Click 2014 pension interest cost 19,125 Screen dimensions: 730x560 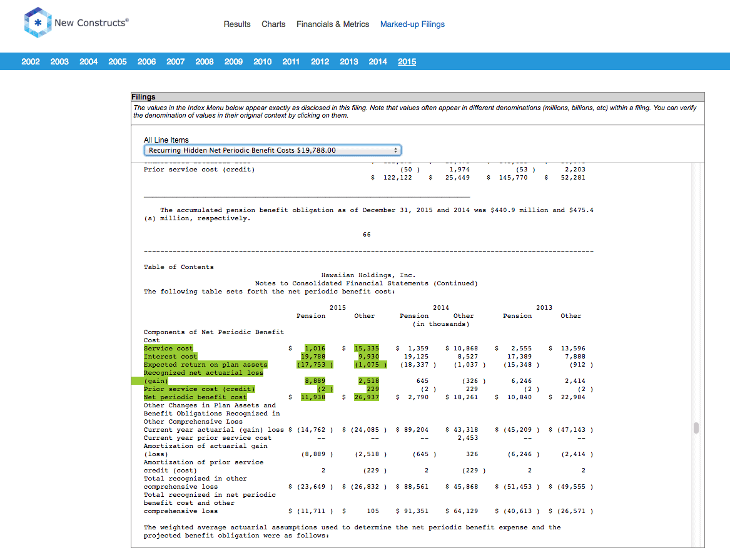pyautogui.click(x=416, y=357)
